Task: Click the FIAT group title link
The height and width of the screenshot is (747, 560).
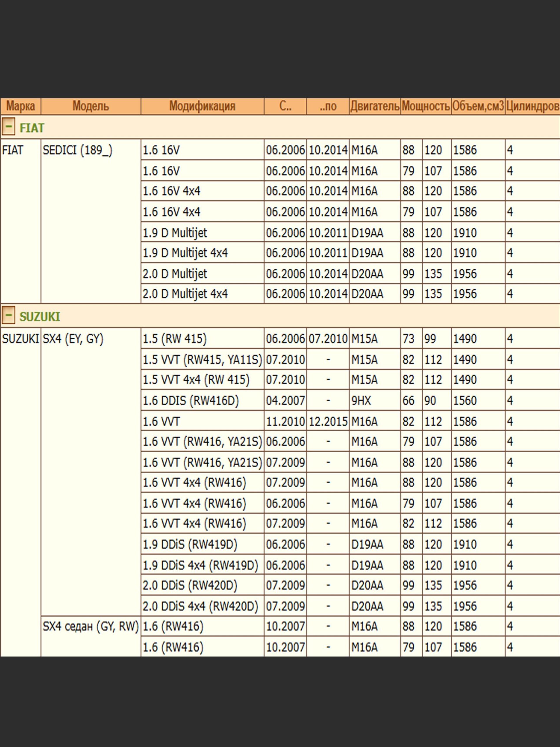Action: tap(32, 128)
